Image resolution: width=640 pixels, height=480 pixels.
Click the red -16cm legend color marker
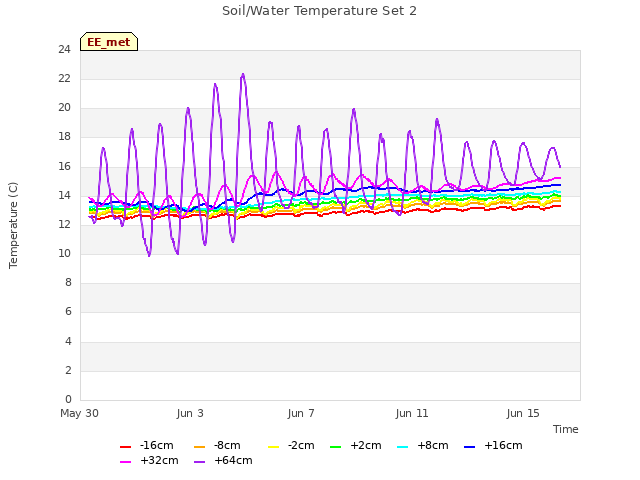(x=126, y=447)
